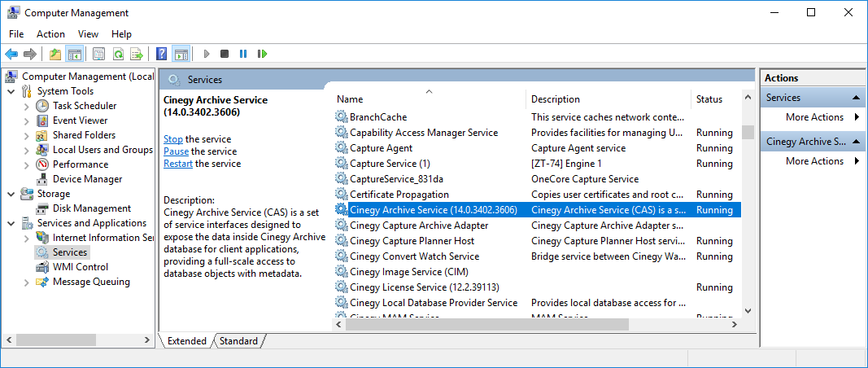Viewport: 868px width, 368px height.
Task: Select Local Users and Groups icon
Action: (x=42, y=150)
